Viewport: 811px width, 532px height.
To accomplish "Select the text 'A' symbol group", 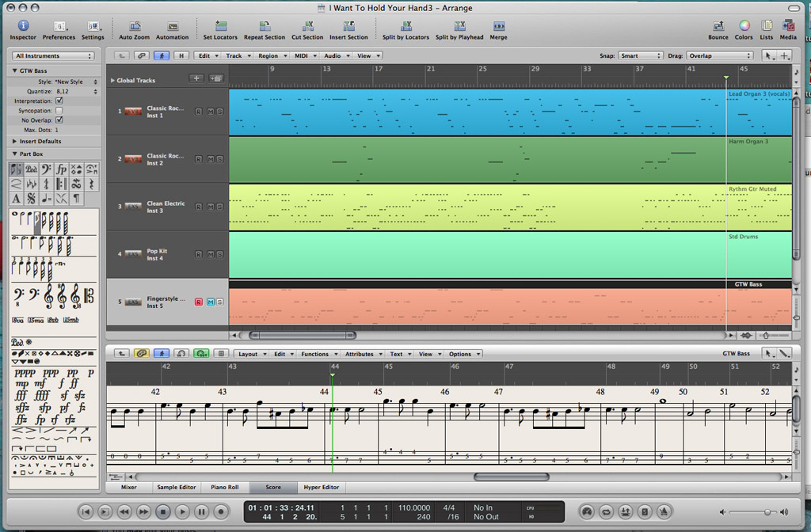I will click(16, 199).
